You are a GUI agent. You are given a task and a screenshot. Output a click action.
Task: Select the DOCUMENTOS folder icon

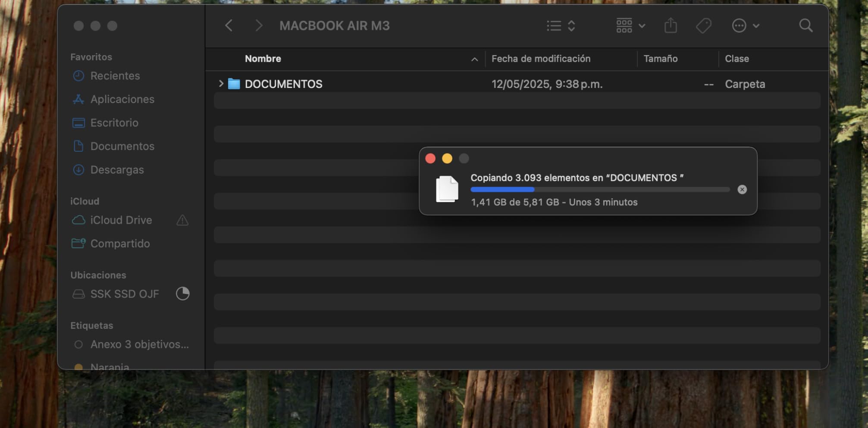(234, 84)
